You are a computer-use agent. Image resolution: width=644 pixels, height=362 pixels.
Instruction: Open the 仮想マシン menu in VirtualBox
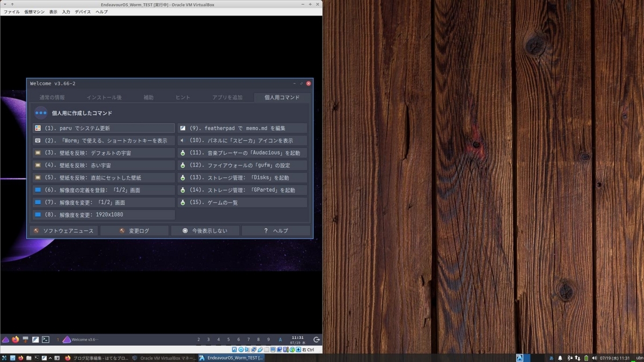click(34, 12)
